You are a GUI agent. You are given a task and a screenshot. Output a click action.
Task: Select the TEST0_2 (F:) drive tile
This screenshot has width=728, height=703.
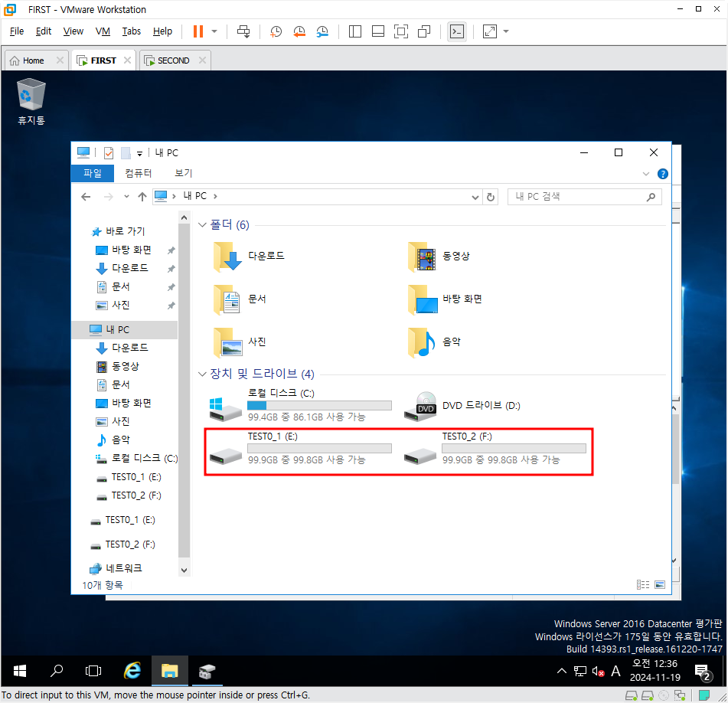(495, 449)
